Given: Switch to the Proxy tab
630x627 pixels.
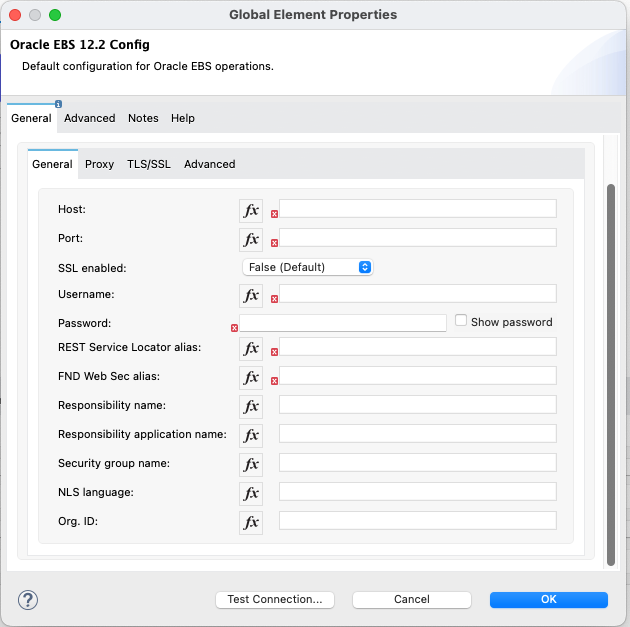Looking at the screenshot, I should [x=100, y=164].
